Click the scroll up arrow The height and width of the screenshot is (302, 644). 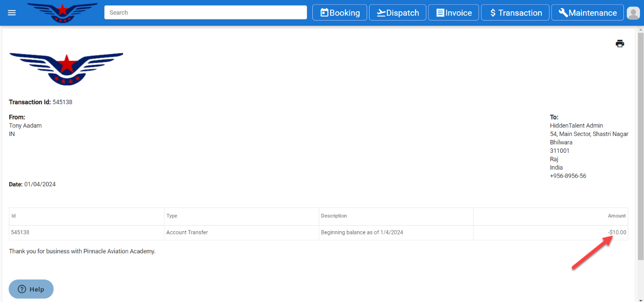point(640,30)
